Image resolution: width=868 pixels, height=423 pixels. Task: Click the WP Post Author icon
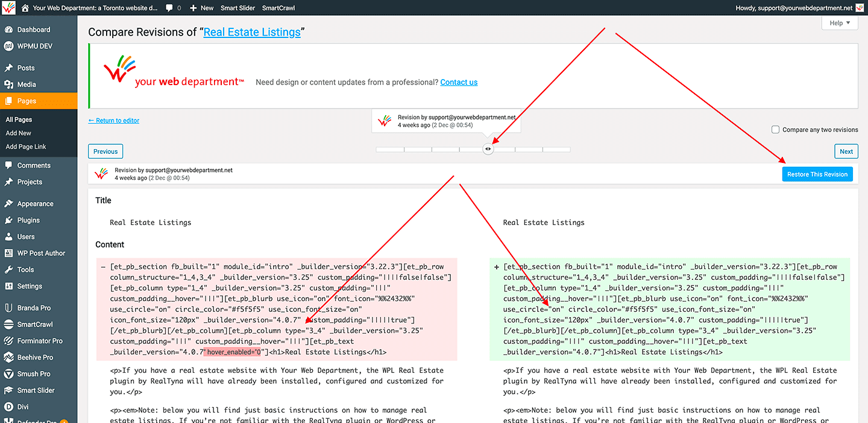(8, 253)
